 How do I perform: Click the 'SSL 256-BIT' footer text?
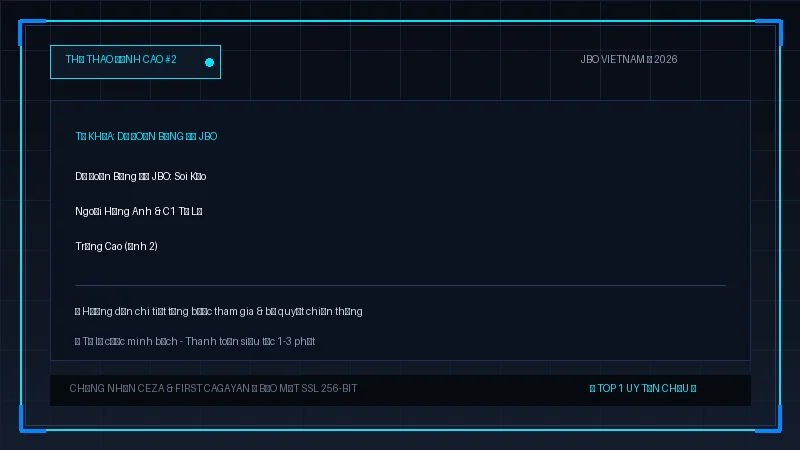tap(329, 389)
